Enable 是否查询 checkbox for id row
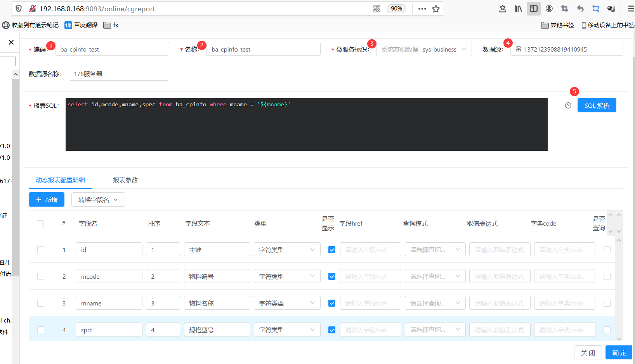This screenshot has width=635, height=364. 607,250
